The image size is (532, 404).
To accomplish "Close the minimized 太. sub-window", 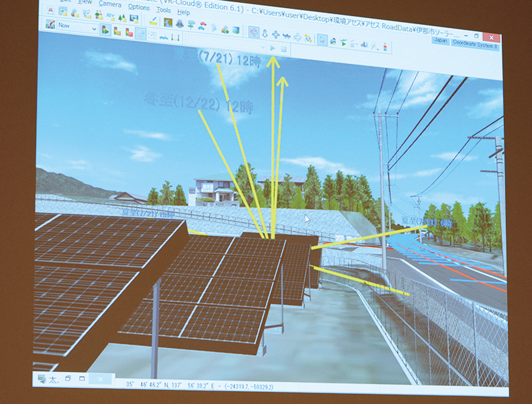I will click(100, 379).
